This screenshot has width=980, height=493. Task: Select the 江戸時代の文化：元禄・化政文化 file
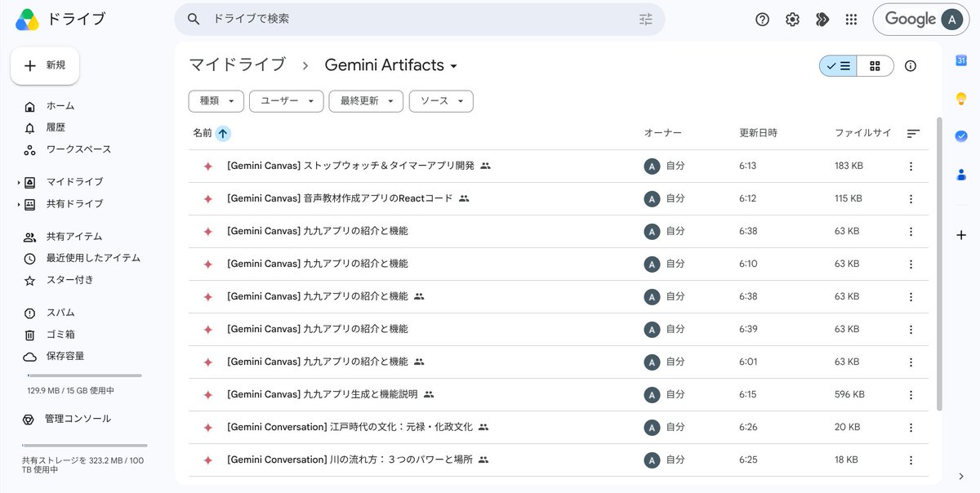pos(558,427)
